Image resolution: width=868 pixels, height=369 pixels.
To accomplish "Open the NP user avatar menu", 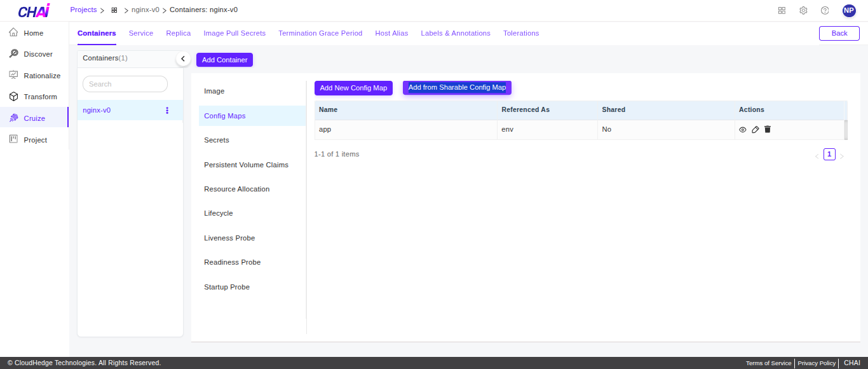I will pos(849,10).
